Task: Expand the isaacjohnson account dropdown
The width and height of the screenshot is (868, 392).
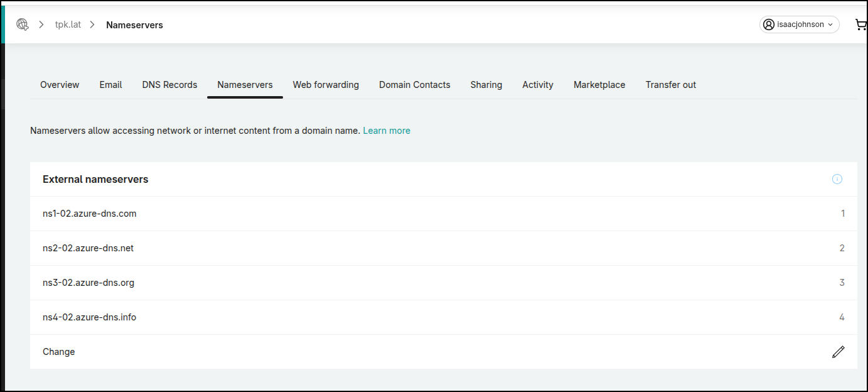Action: (x=799, y=24)
